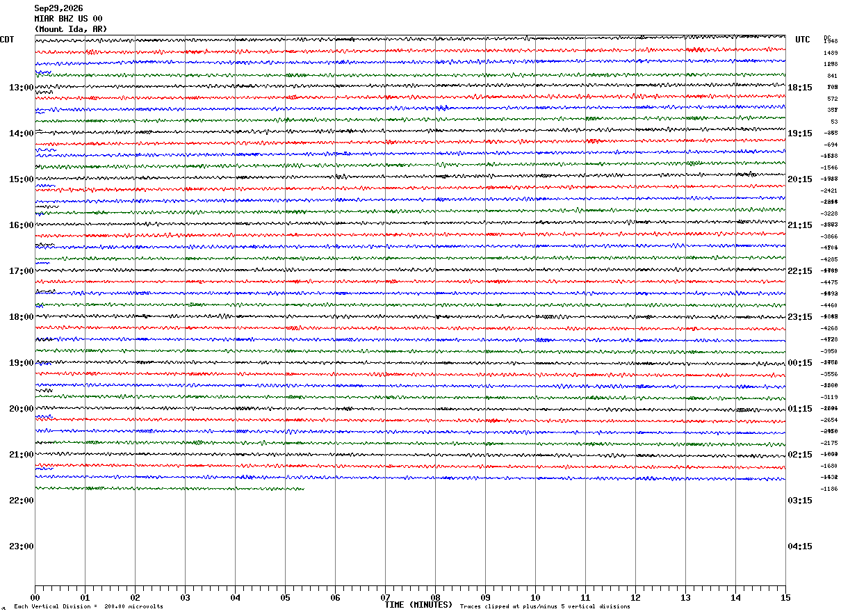Click the 00:15 UTC hour label
841x616 pixels.
(799, 363)
